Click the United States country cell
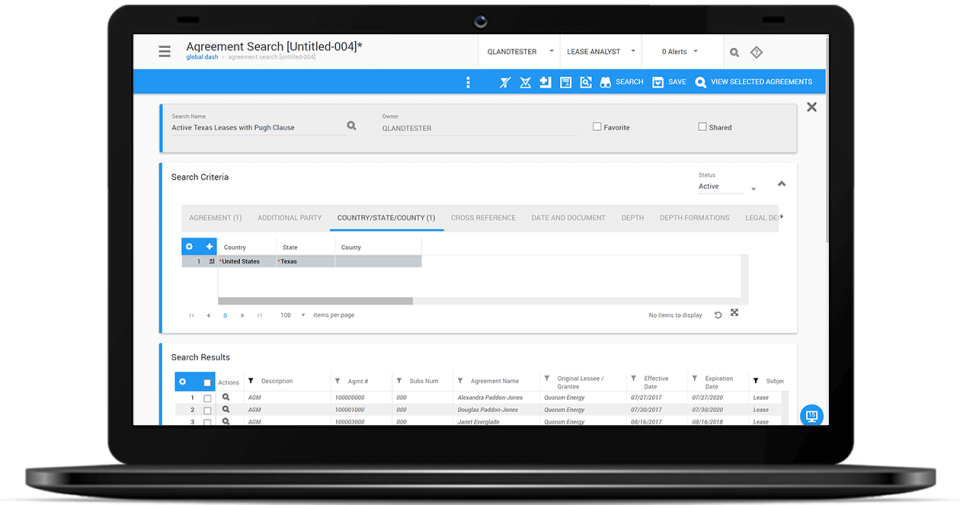 click(247, 261)
